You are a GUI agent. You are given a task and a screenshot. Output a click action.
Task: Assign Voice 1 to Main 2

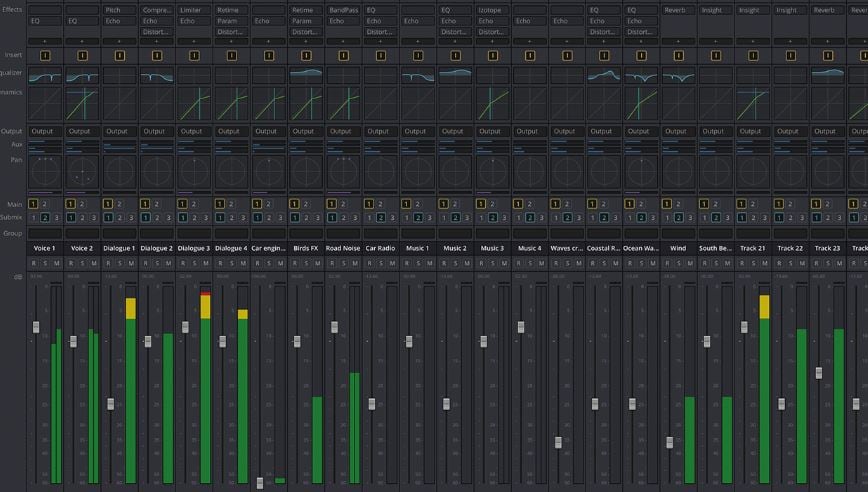click(x=45, y=204)
